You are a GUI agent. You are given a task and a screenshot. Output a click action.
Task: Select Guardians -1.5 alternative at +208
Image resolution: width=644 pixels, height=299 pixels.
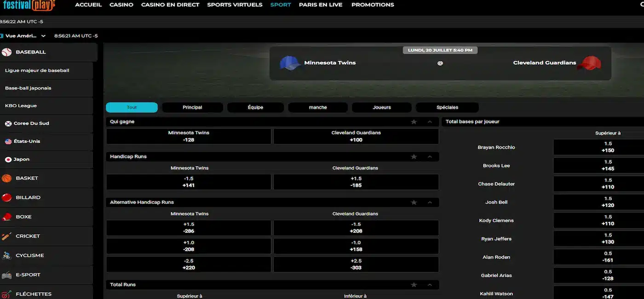click(x=356, y=228)
